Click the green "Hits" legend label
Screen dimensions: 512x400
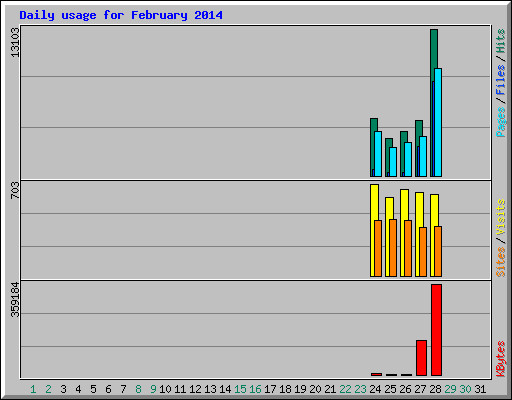coord(500,41)
